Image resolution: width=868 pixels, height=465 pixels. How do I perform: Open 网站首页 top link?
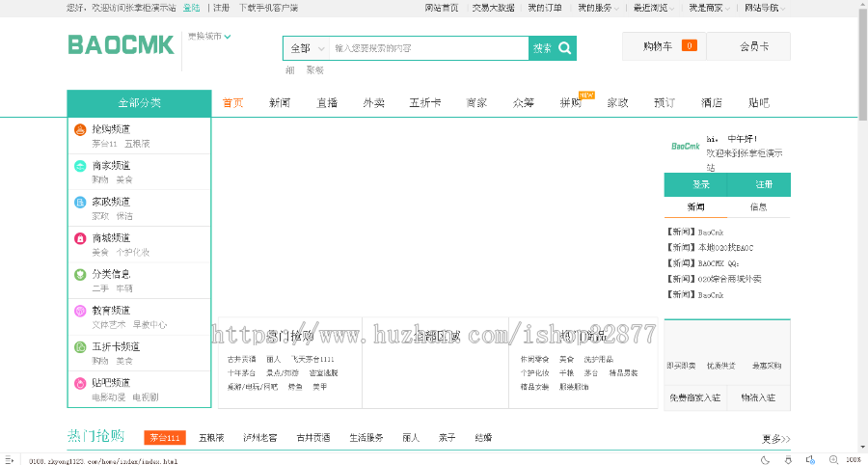[x=442, y=8]
